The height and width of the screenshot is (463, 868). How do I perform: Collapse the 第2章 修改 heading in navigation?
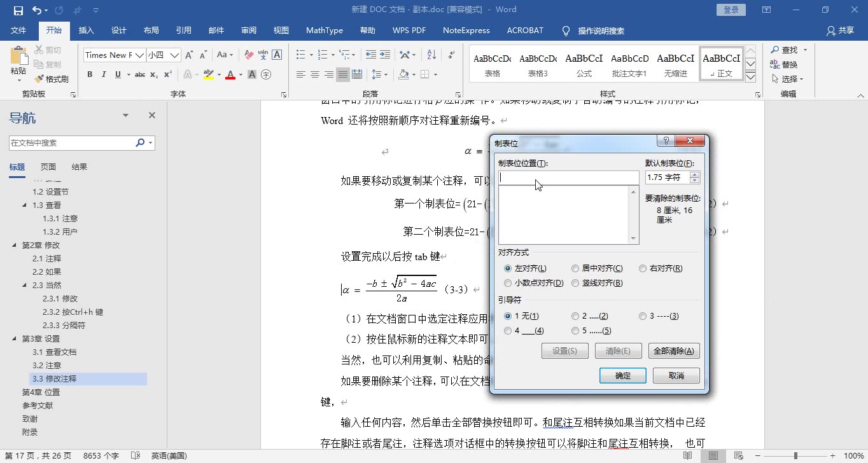(x=14, y=245)
